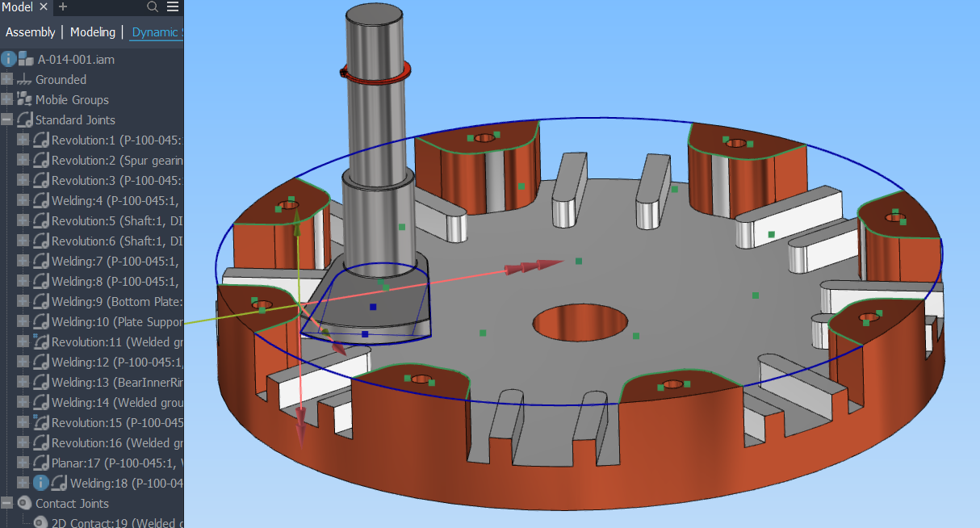Image resolution: width=980 pixels, height=528 pixels.
Task: Select the Revolution:1 joint icon
Action: pos(40,139)
